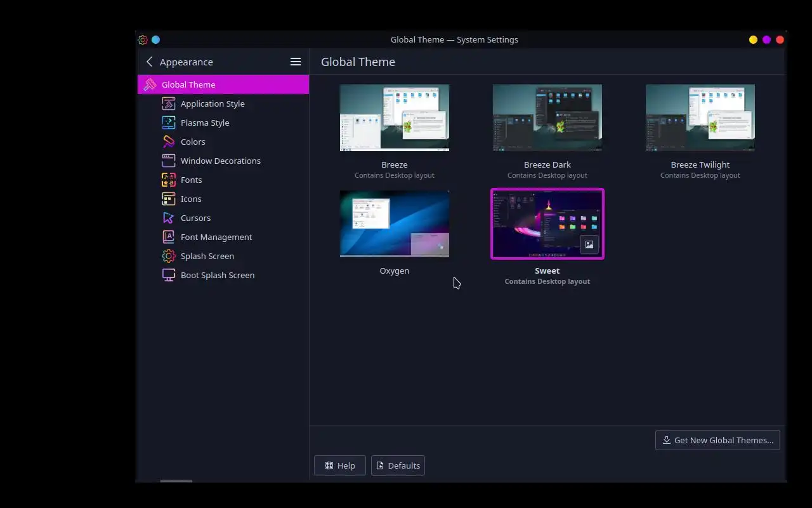Choose the Breeze Dark theme thumbnail
This screenshot has width=812, height=508.
(x=547, y=117)
